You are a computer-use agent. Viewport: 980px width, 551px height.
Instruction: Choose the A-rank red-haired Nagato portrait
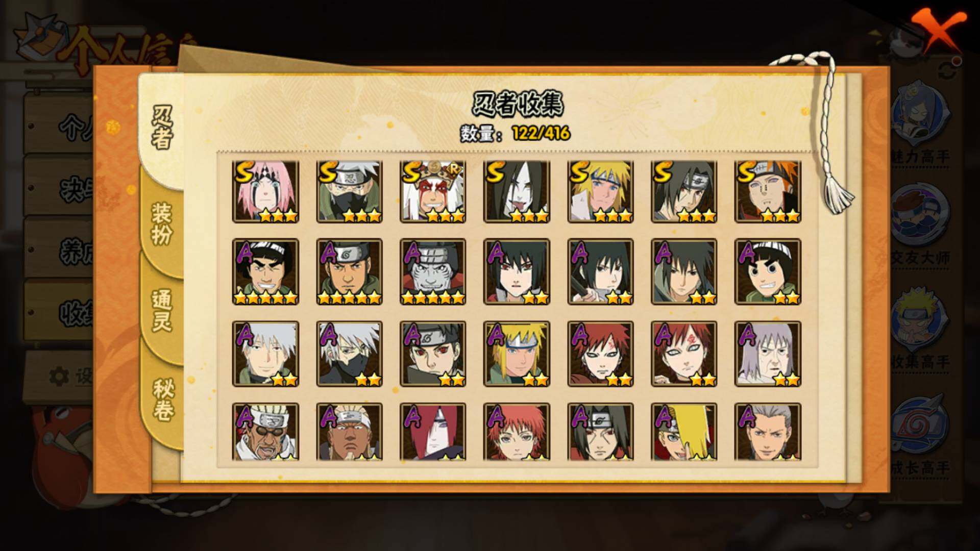click(433, 432)
